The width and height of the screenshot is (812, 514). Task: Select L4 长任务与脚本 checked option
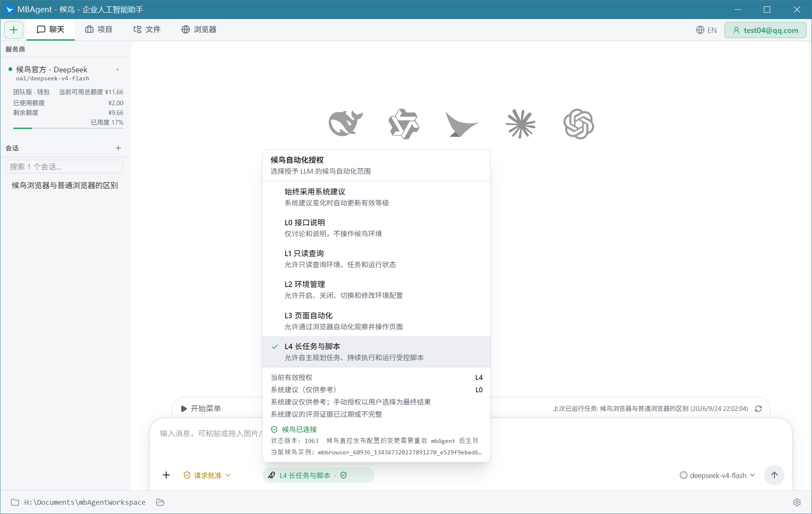376,352
